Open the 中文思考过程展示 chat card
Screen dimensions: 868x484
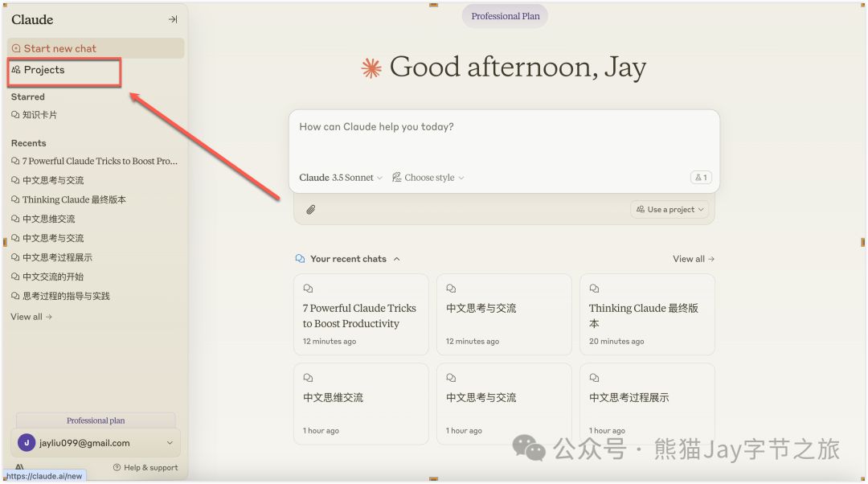point(647,404)
